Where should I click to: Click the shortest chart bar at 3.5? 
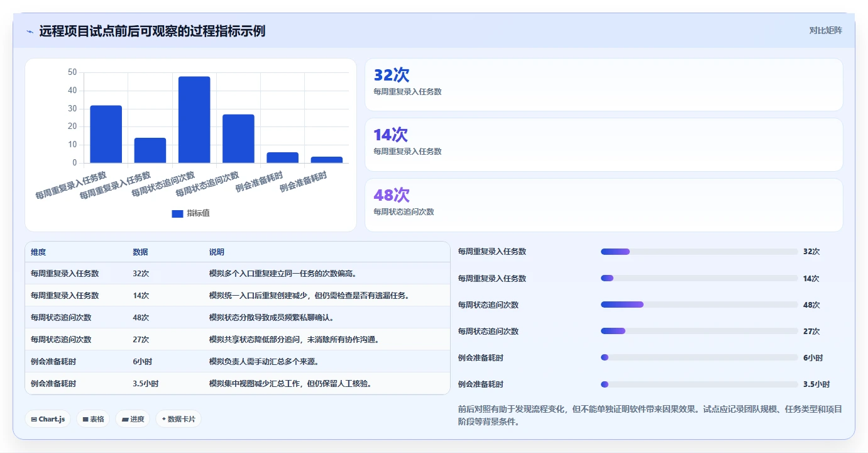(x=326, y=160)
